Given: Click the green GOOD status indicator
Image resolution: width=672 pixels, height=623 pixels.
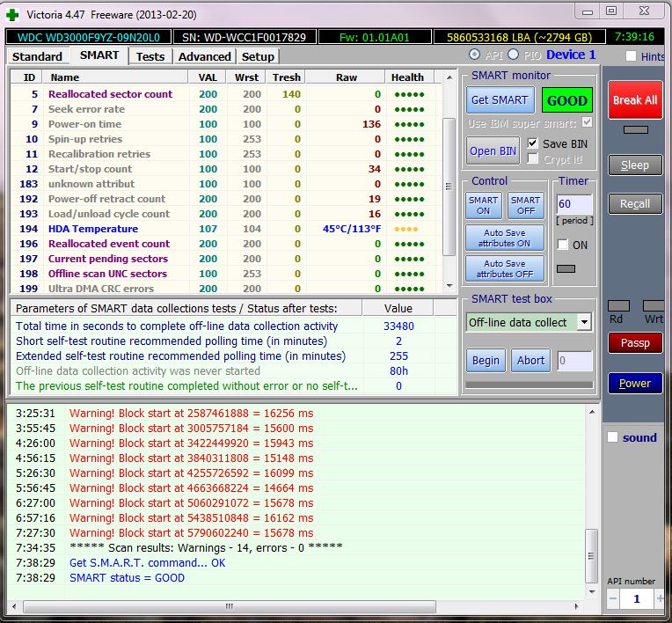Looking at the screenshot, I should pos(567,100).
